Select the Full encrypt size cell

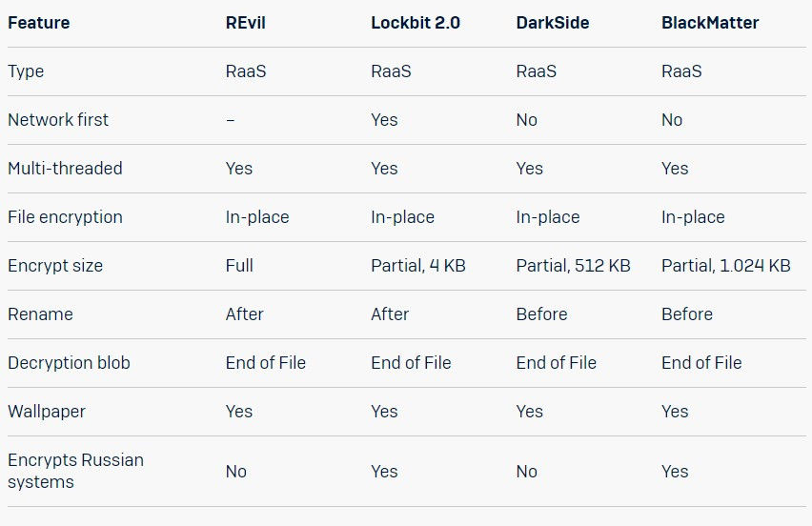[239, 266]
